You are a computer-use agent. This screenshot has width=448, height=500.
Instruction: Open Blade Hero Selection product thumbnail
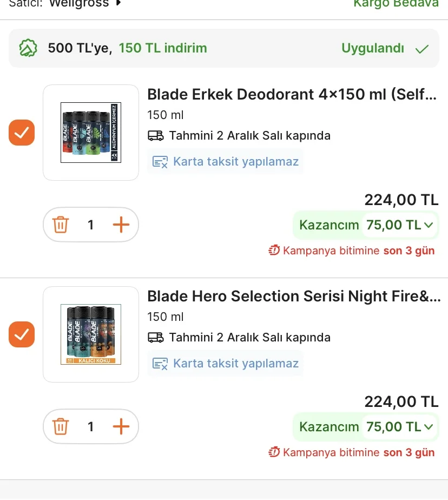coord(91,334)
